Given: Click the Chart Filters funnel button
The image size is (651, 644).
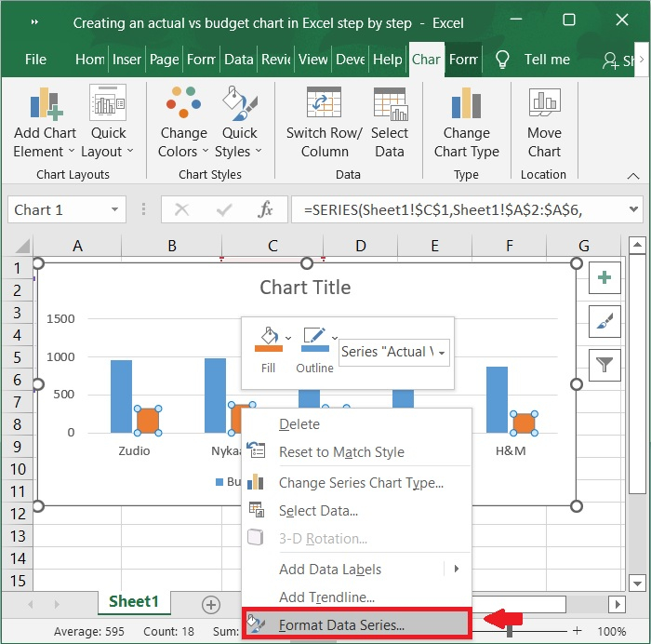Looking at the screenshot, I should click(604, 365).
